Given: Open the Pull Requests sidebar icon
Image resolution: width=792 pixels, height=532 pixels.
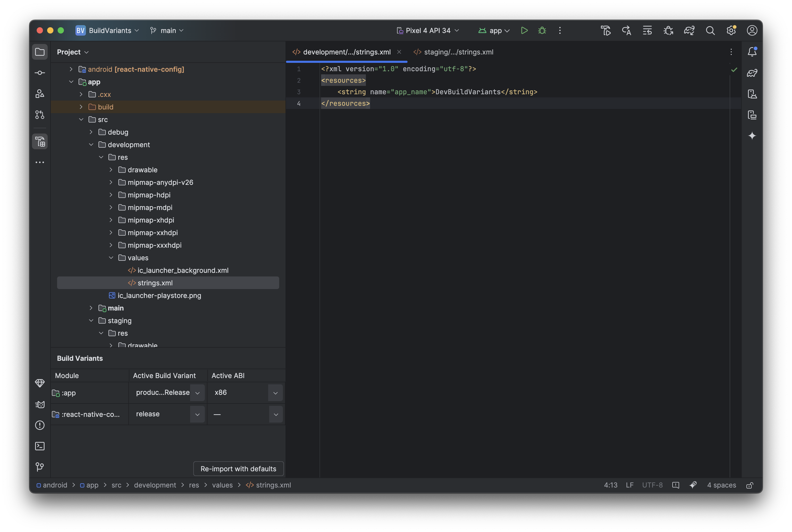Looking at the screenshot, I should point(40,115).
